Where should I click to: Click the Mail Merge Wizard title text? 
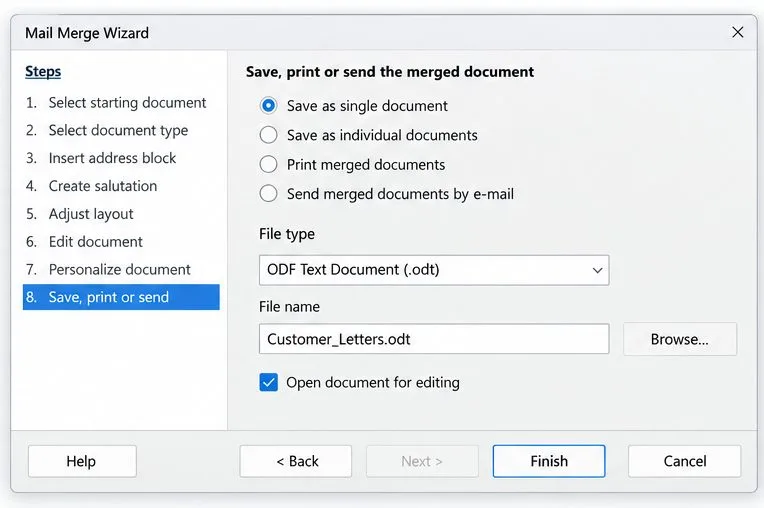pos(87,33)
